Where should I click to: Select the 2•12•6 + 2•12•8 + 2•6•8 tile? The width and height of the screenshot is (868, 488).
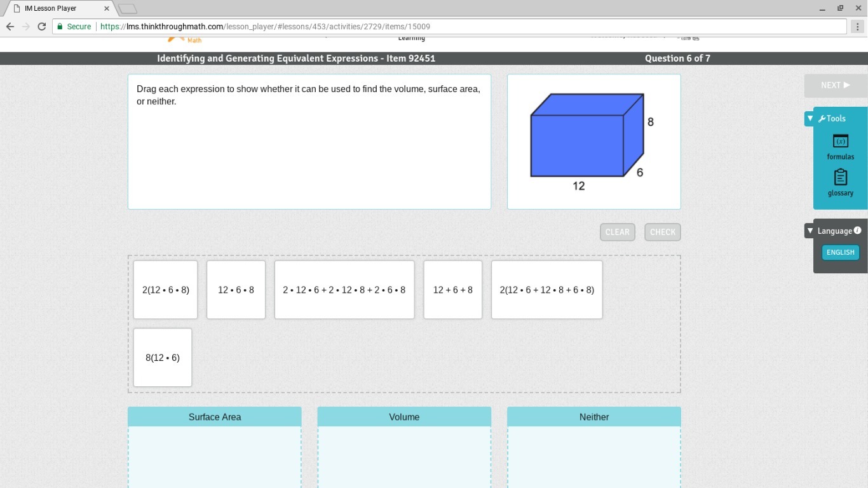[x=344, y=290]
